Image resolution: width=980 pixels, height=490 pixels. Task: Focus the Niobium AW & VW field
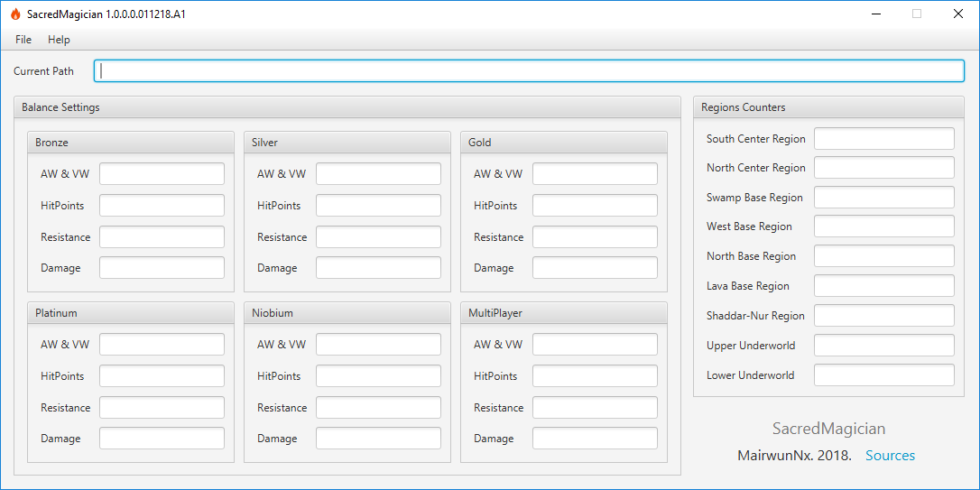pos(378,345)
